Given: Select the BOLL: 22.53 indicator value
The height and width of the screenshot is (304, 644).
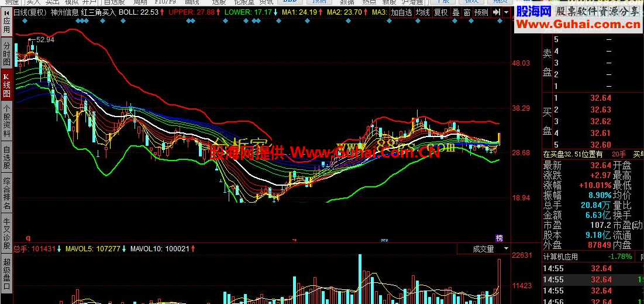Looking at the screenshot, I should pyautogui.click(x=139, y=12).
